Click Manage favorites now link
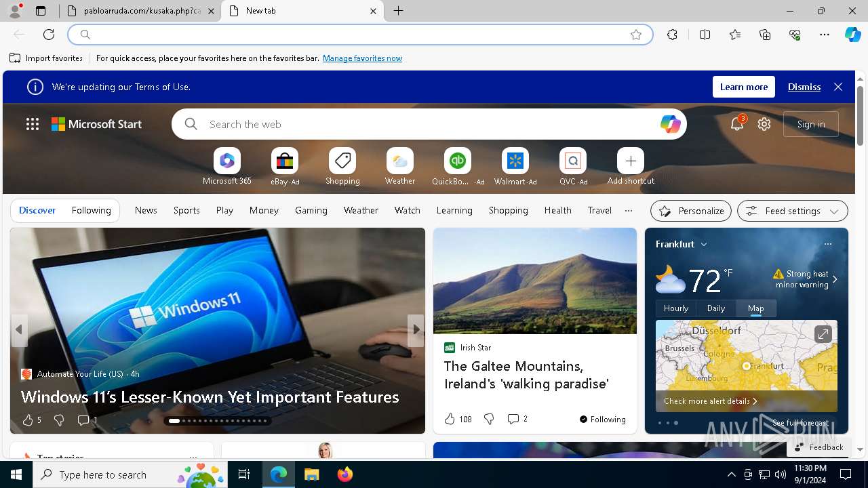 pyautogui.click(x=362, y=58)
